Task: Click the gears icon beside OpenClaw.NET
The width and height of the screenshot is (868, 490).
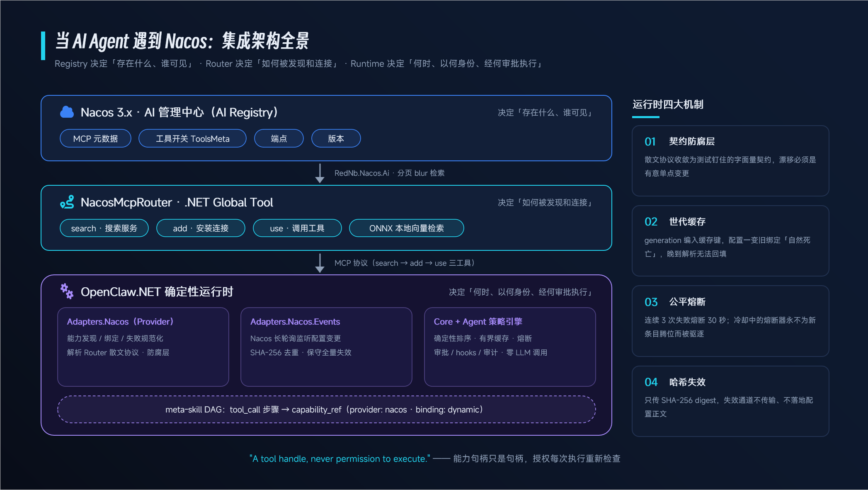Action: (67, 291)
